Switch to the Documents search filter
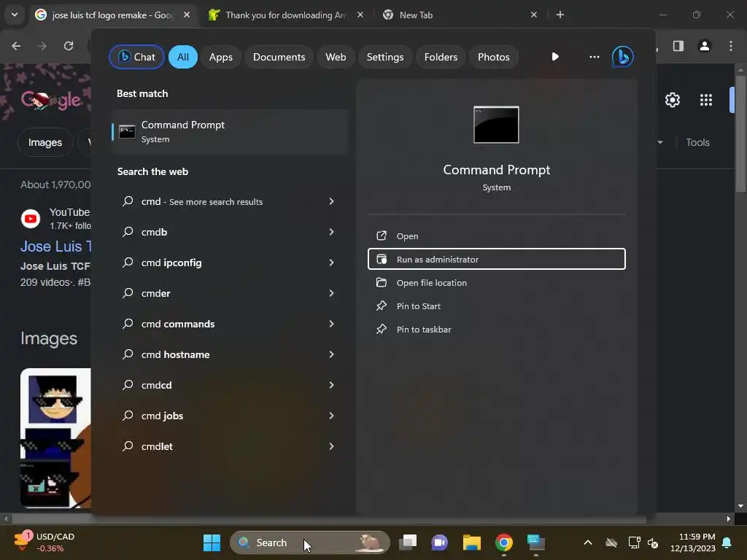This screenshot has width=747, height=560. coord(279,57)
